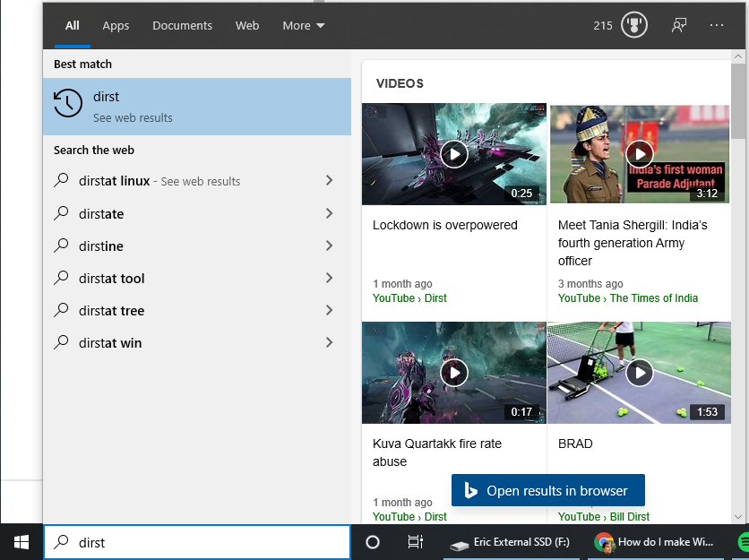This screenshot has width=749, height=560.
Task: Click the magnifier icon next to dirstat tree
Action: click(x=61, y=310)
